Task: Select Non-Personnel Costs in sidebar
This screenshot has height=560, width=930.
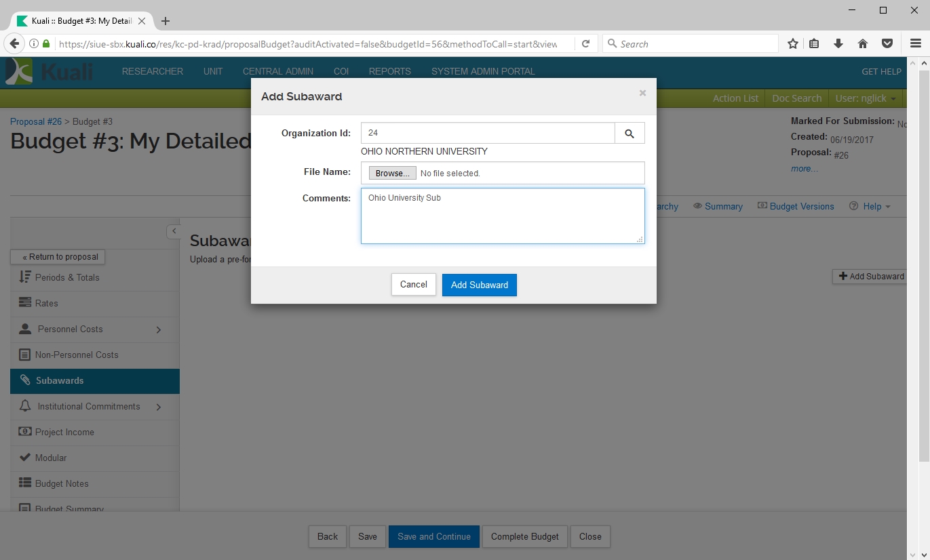Action: click(x=77, y=355)
